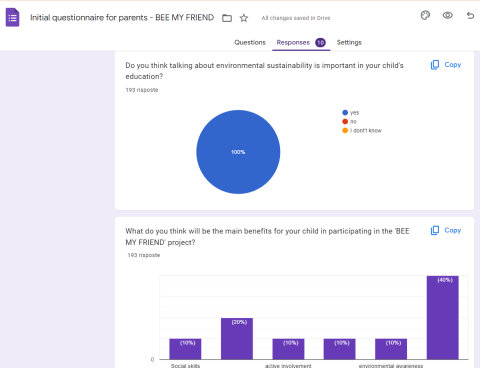Click the copy chart icon for the sustainability question
480x368 pixels.
coord(435,65)
